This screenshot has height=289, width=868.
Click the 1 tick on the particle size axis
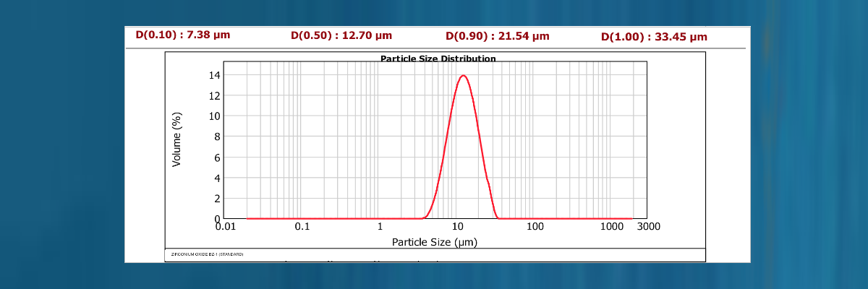pos(380,227)
